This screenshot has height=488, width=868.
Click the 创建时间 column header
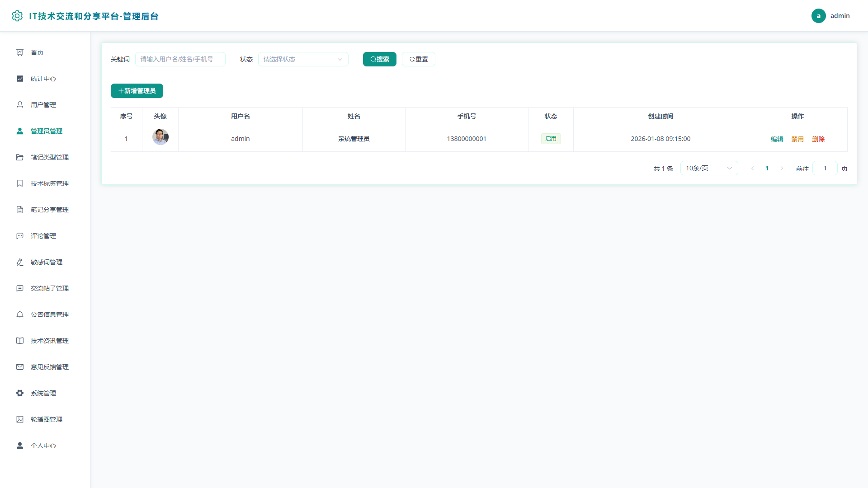point(660,116)
